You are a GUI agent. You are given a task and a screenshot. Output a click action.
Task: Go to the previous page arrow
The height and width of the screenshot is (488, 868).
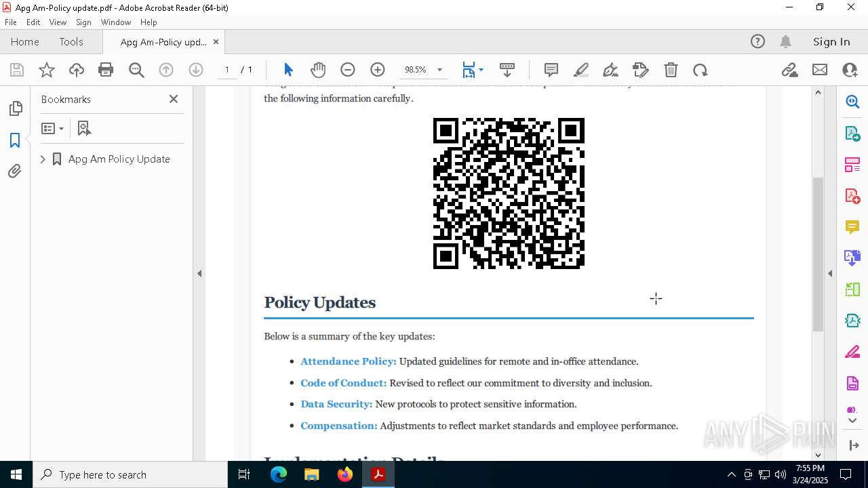166,70
